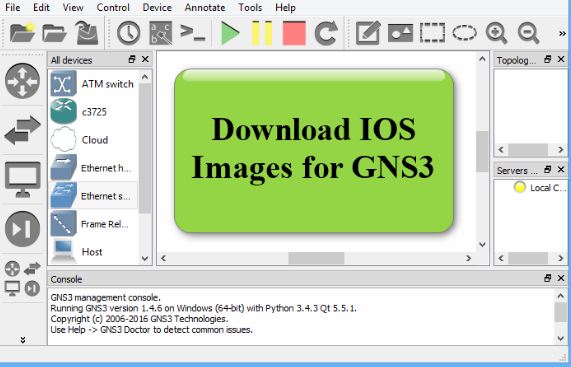Click workspace horizontal scroll right arrow
This screenshot has width=571, height=367.
tap(468, 258)
